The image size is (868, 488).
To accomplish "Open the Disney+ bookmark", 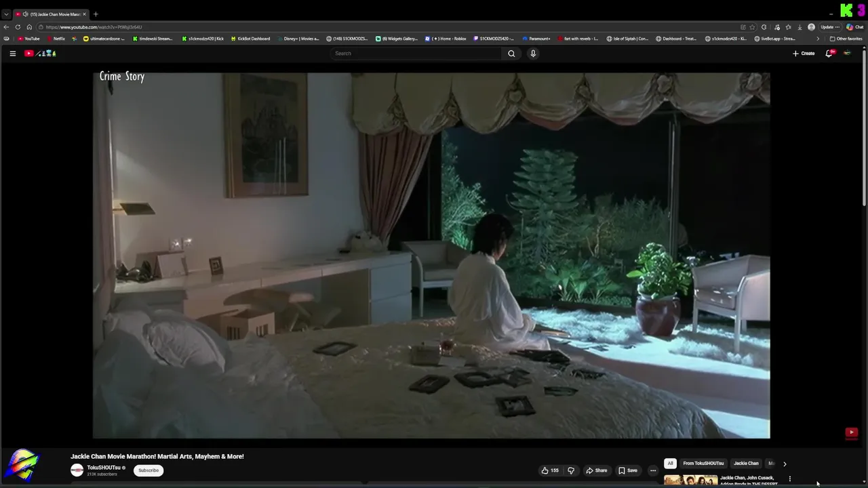I will click(x=298, y=39).
